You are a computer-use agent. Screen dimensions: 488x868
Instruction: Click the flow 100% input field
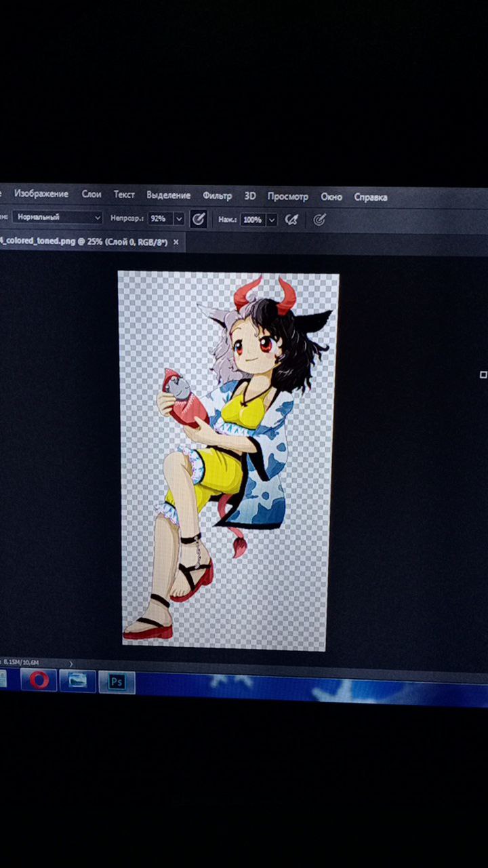252,220
